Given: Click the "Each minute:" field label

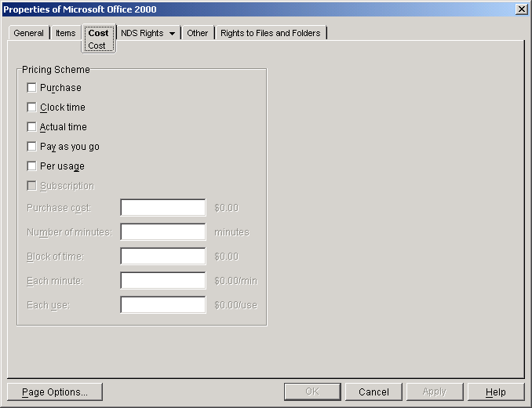Looking at the screenshot, I should tap(55, 281).
